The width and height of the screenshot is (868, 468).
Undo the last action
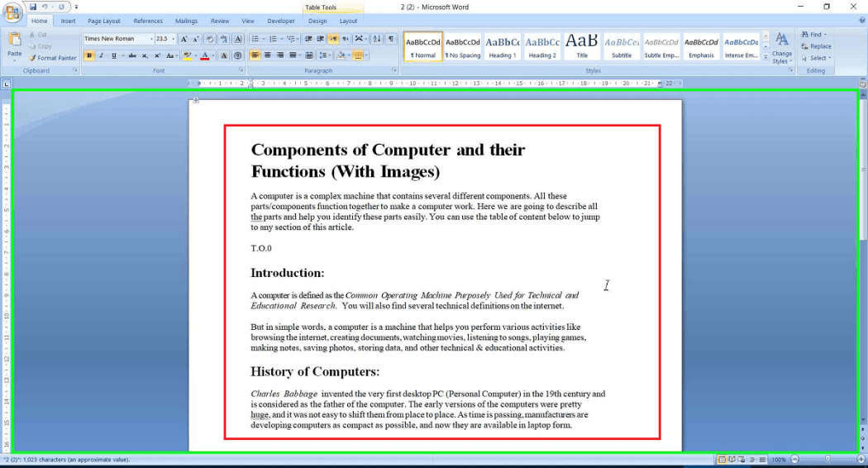click(45, 7)
